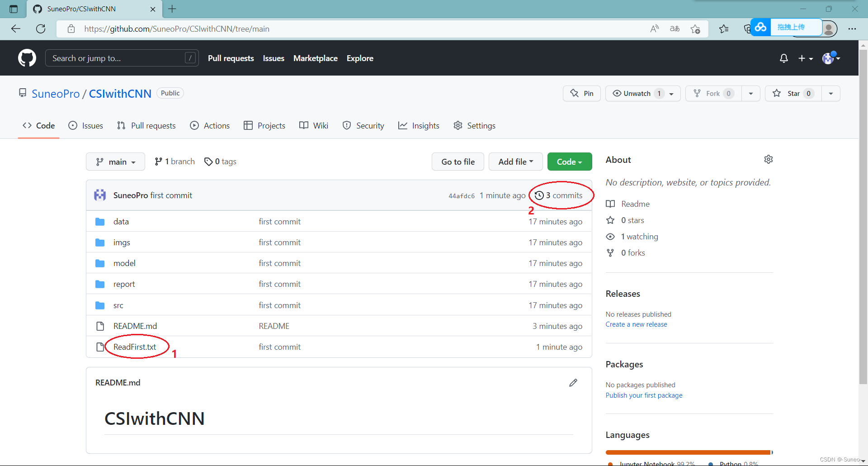Open the repository Settings tab
Viewport: 868px width, 466px height.
click(474, 126)
